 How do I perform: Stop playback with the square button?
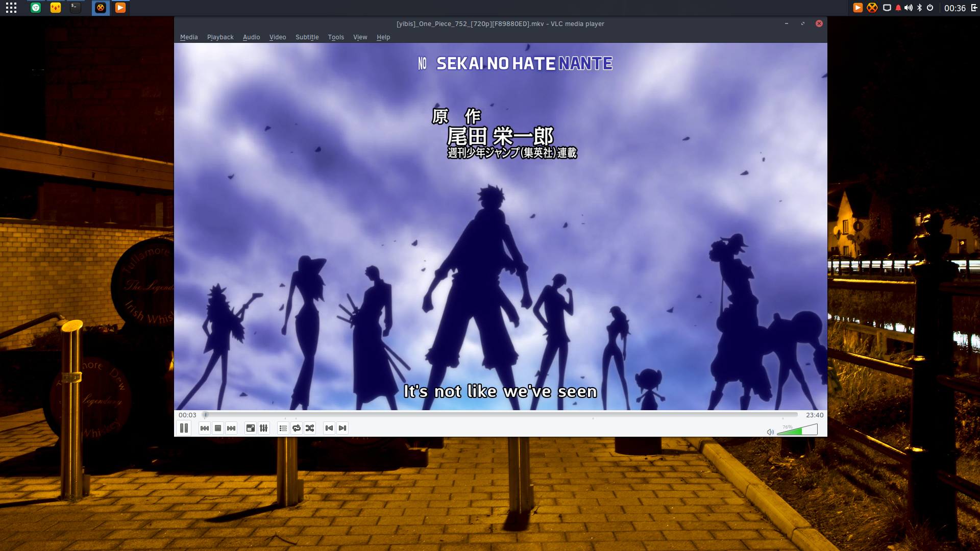click(x=218, y=428)
